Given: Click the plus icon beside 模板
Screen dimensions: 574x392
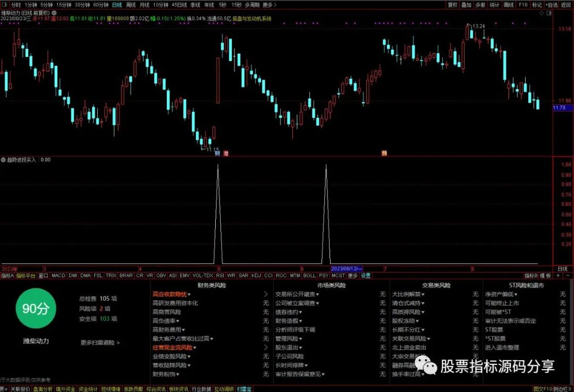Looking at the screenshot, I should click(558, 276).
